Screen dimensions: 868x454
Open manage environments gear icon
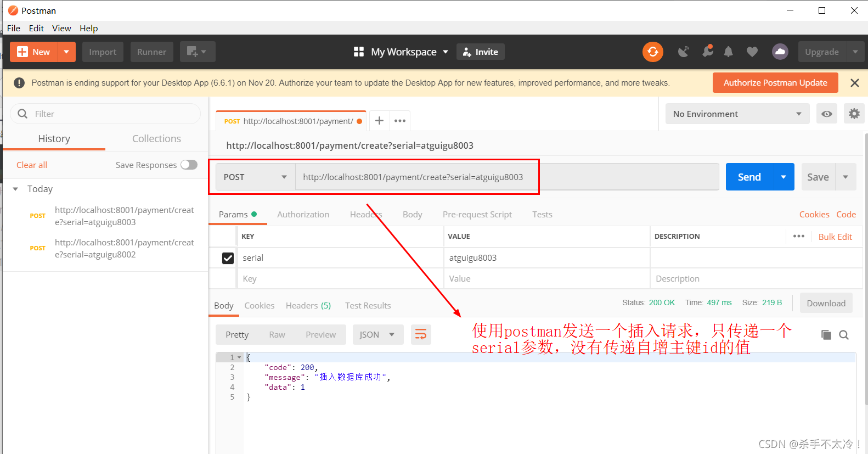854,114
